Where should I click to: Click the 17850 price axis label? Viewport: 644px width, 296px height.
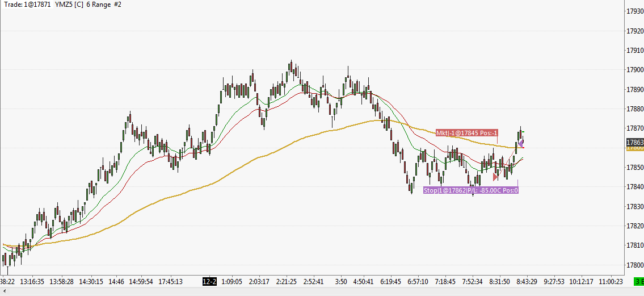pos(635,168)
